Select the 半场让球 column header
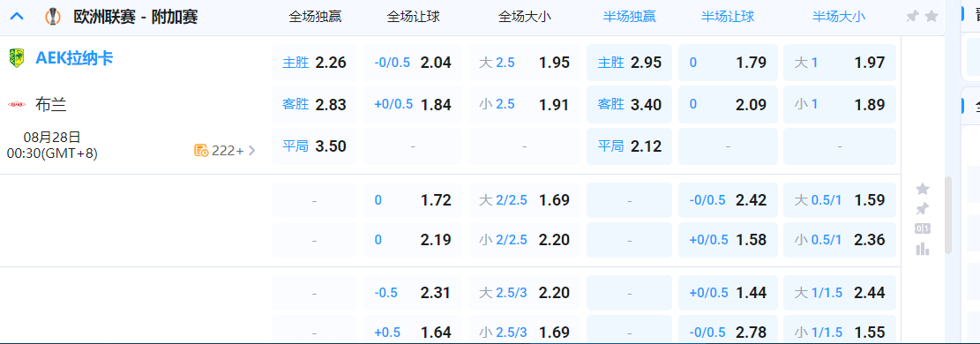980x344 pixels. point(728,17)
